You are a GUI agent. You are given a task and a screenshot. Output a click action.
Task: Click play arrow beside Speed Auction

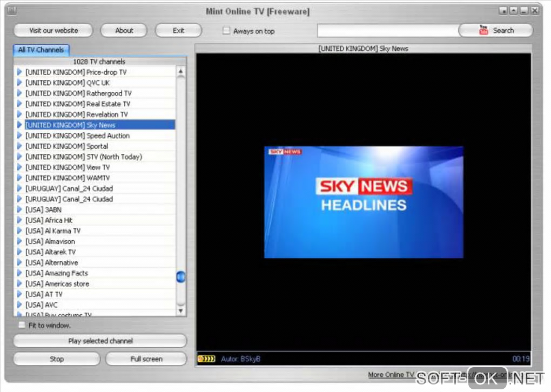tap(19, 135)
